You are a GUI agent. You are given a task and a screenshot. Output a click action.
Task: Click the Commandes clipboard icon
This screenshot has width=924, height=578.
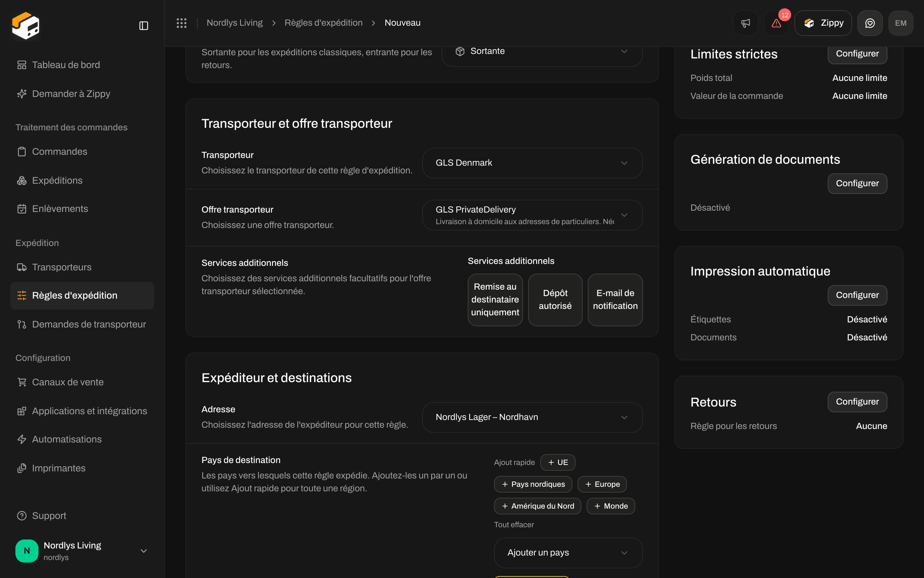[22, 152]
